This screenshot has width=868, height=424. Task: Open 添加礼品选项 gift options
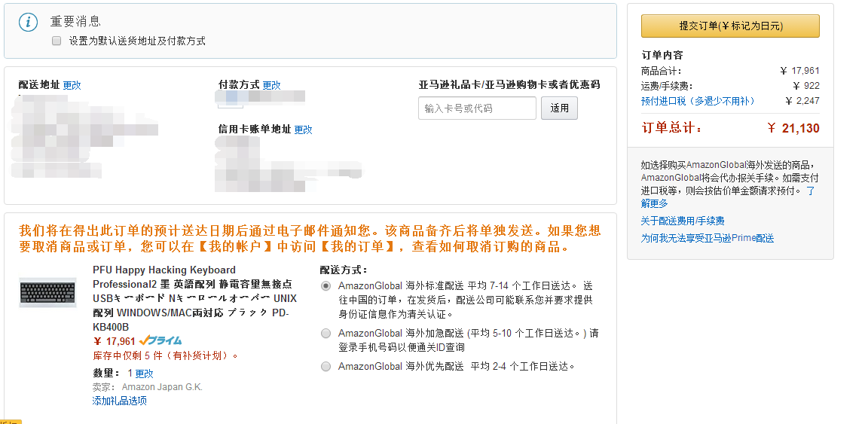click(120, 400)
